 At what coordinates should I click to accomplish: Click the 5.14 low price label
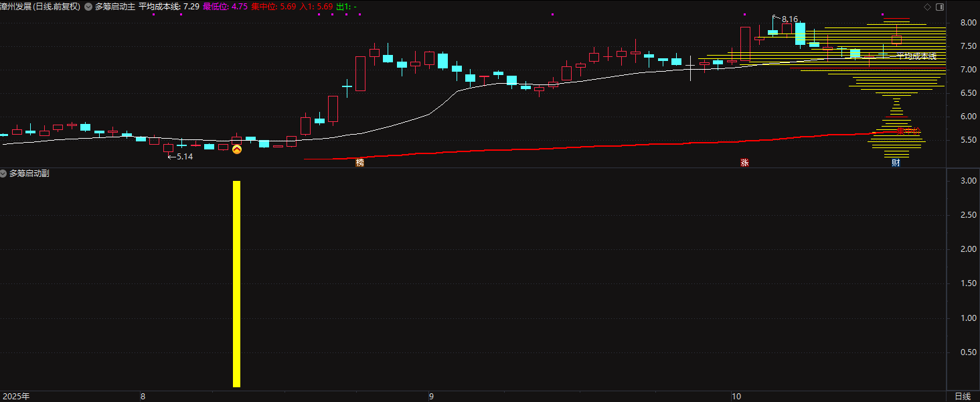coord(184,157)
